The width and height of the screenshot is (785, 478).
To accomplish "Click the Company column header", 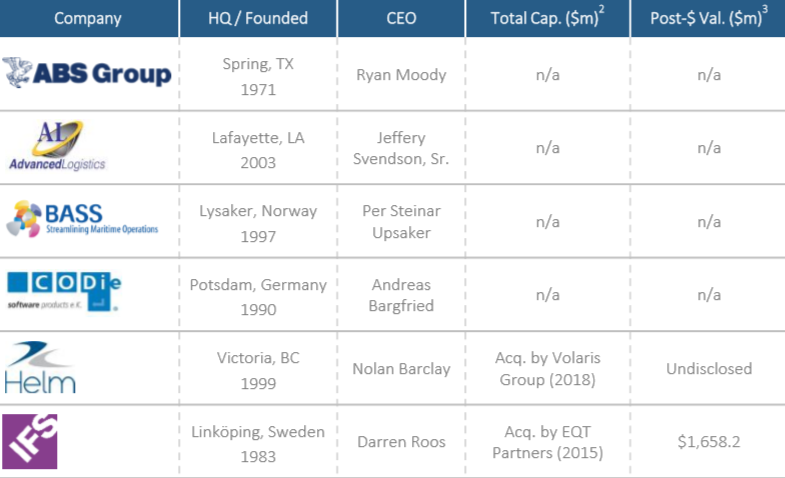I will click(89, 18).
